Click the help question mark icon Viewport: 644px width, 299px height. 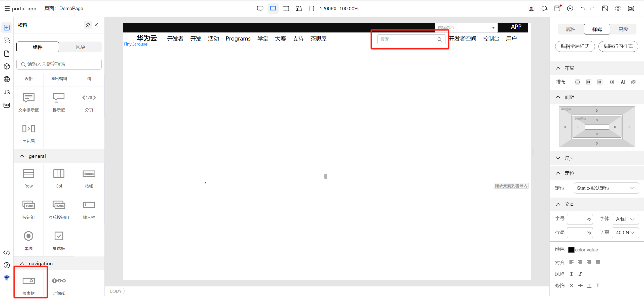click(x=7, y=265)
